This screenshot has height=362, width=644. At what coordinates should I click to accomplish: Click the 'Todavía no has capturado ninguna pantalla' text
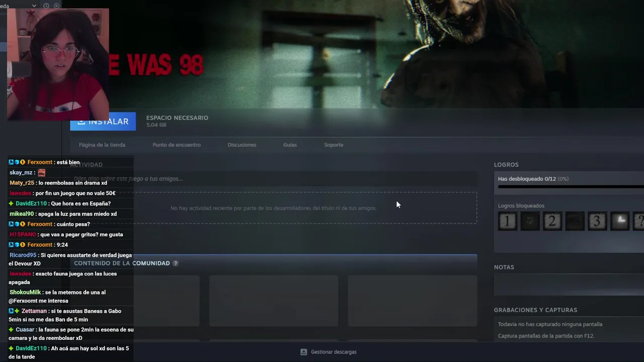pos(550,324)
